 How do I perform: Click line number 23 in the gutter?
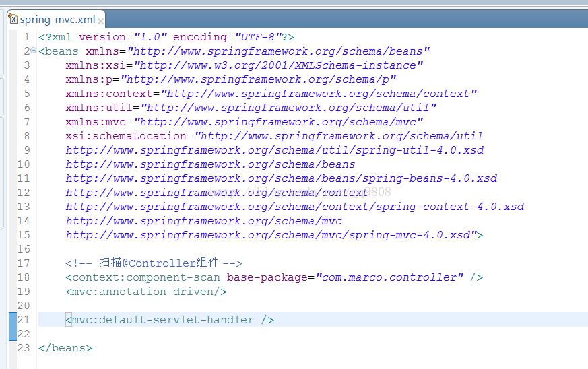(23, 348)
